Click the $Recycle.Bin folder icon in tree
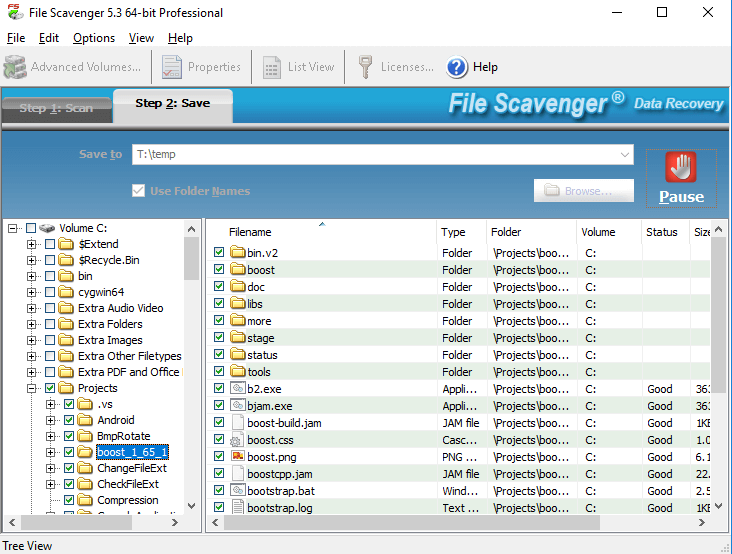 click(x=66, y=260)
